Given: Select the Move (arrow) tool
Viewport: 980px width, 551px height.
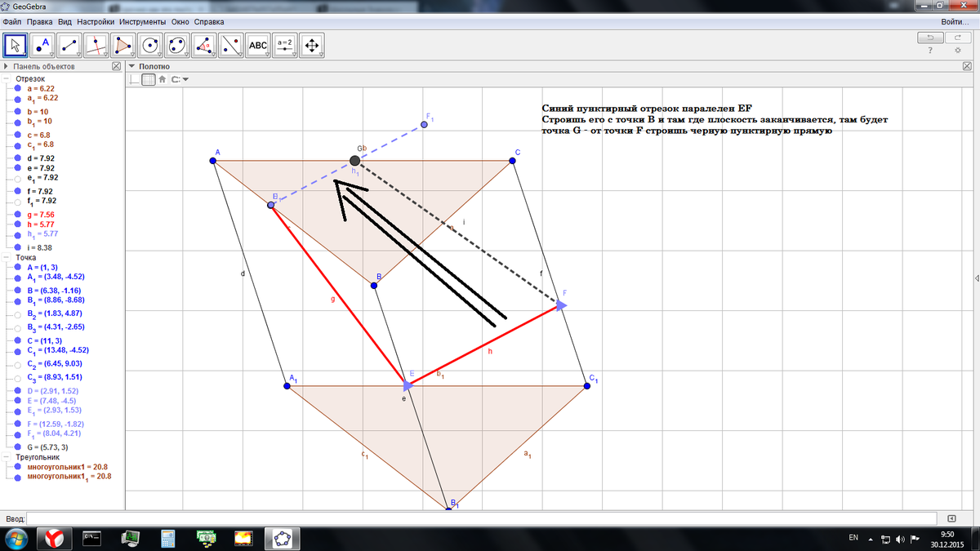Looking at the screenshot, I should pos(17,45).
